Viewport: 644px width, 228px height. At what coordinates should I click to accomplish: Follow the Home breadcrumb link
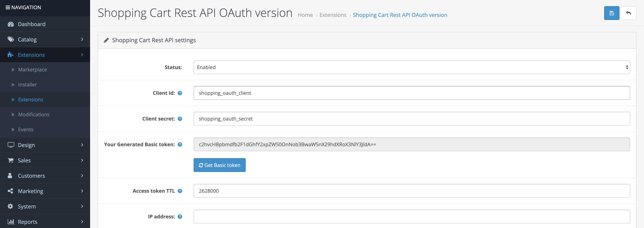[x=305, y=15]
